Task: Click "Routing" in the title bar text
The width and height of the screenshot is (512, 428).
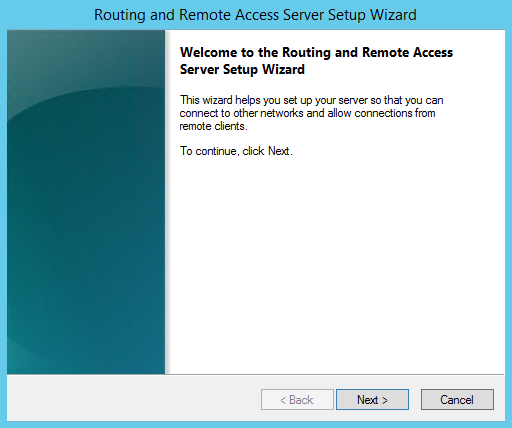Action: (120, 16)
